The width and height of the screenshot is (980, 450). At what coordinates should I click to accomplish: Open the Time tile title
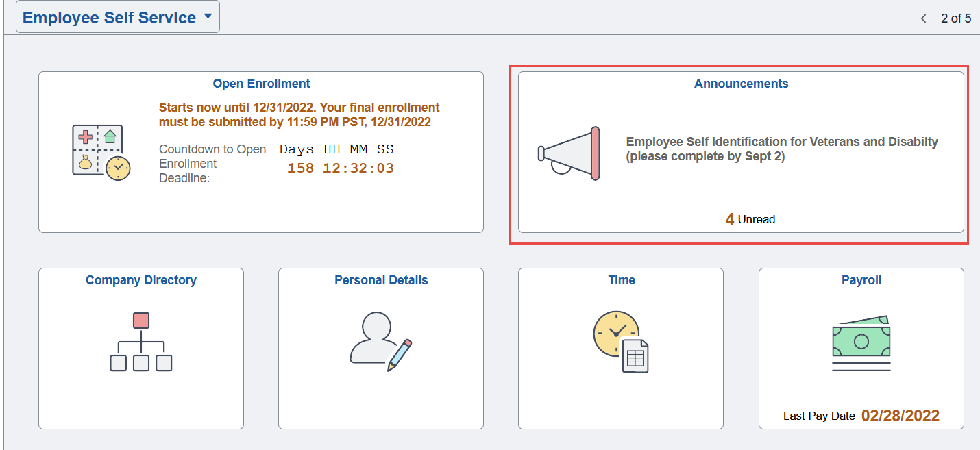pos(622,280)
